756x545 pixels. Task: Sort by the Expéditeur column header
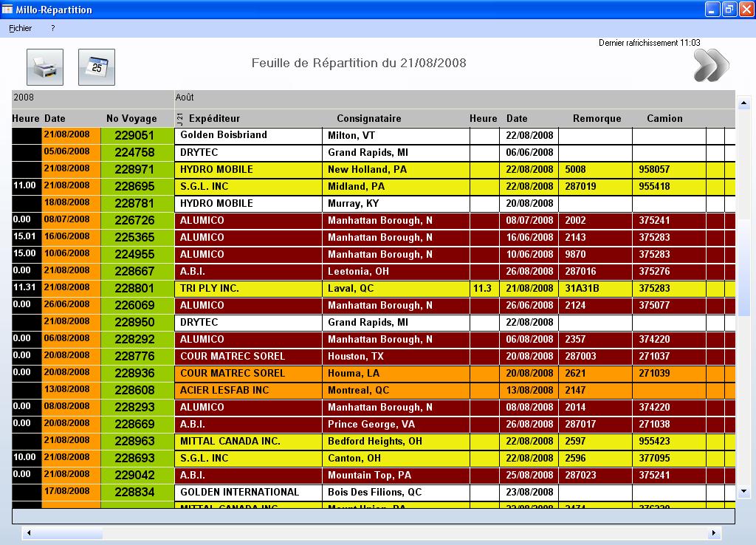(x=214, y=119)
